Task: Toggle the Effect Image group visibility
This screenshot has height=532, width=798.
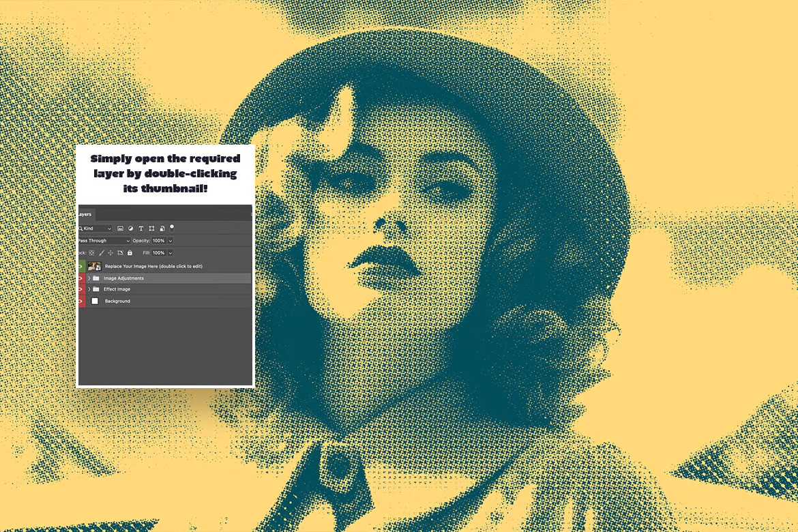Action: pos(80,289)
